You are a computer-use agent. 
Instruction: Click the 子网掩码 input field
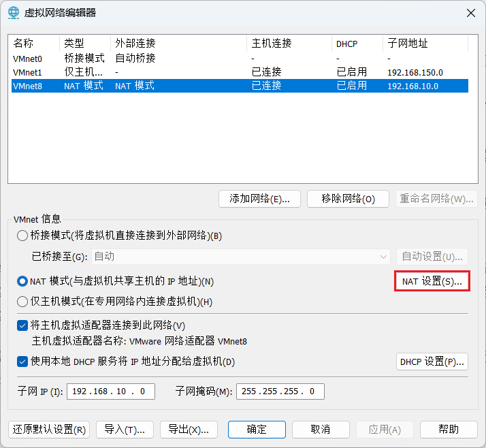pyautogui.click(x=280, y=391)
